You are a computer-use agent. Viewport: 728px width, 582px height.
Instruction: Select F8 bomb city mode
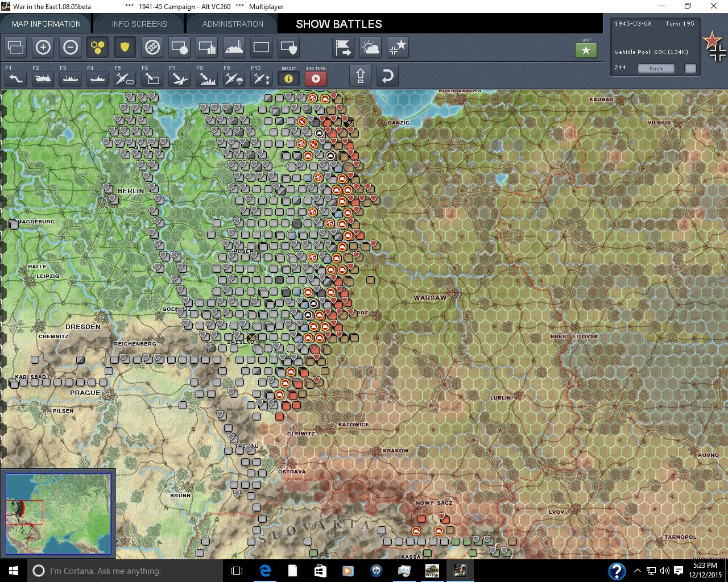(206, 78)
